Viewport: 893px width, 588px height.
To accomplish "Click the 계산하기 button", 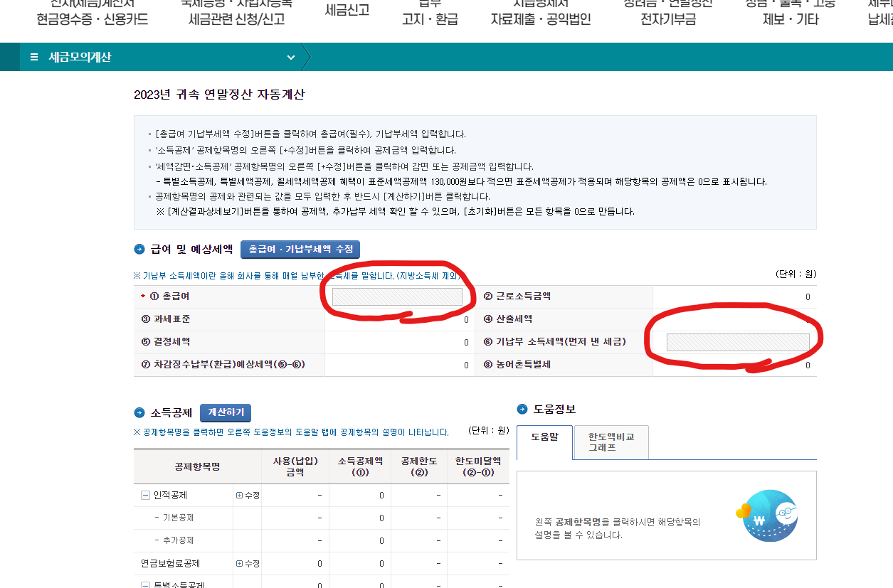I will click(x=225, y=412).
